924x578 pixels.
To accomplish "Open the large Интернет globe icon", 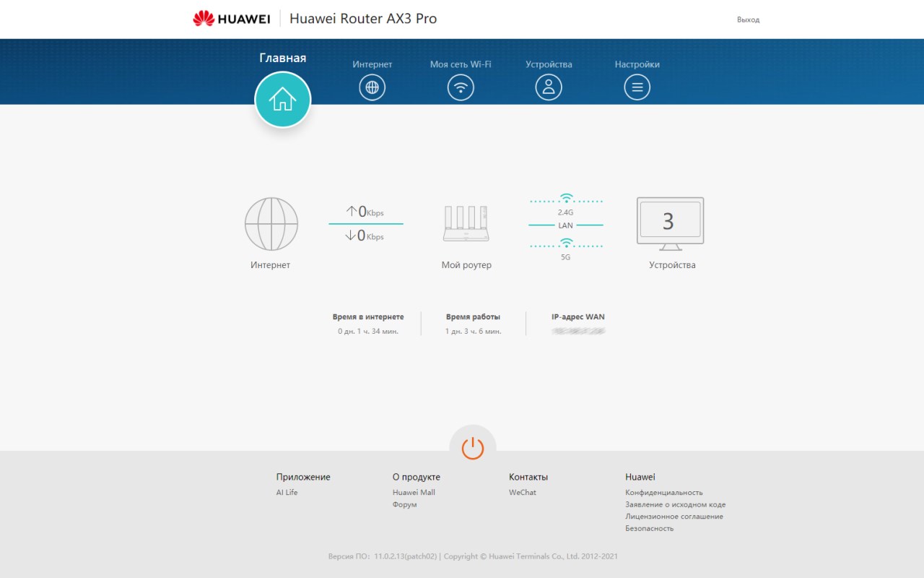I will click(x=271, y=224).
